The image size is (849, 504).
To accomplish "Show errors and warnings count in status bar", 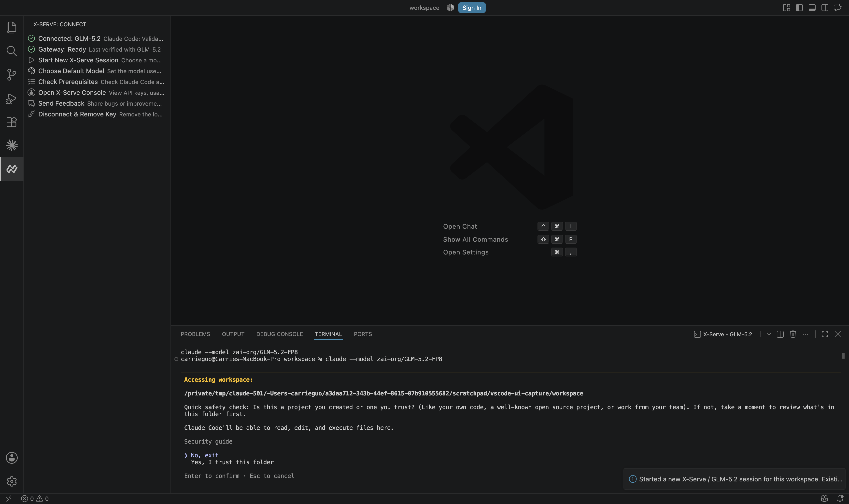I will point(35,499).
